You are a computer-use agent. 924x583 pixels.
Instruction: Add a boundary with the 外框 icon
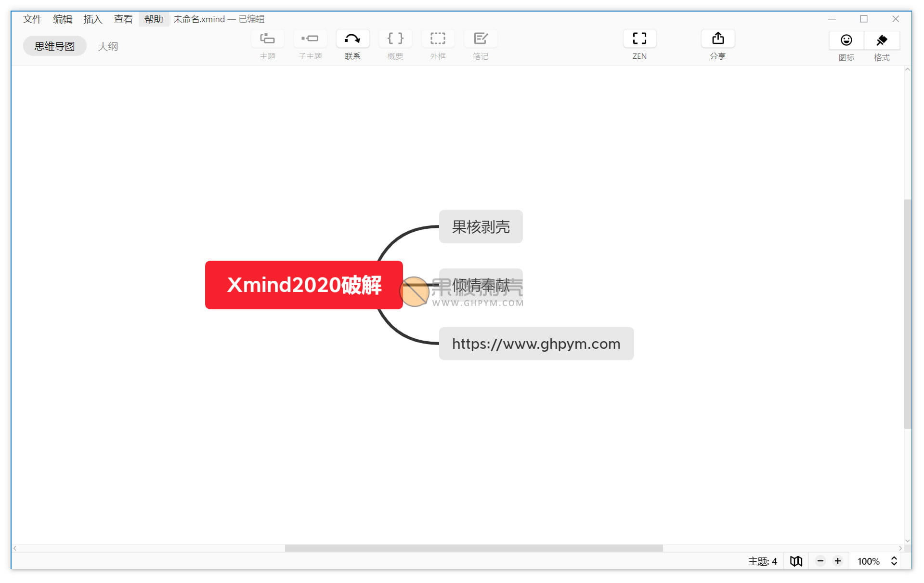coord(438,39)
